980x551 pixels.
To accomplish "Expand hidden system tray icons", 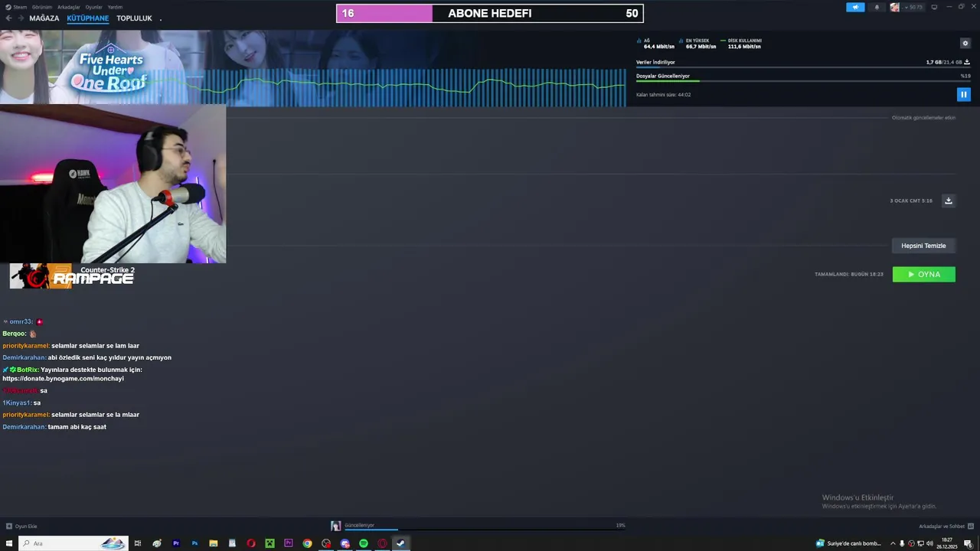I will (x=892, y=543).
